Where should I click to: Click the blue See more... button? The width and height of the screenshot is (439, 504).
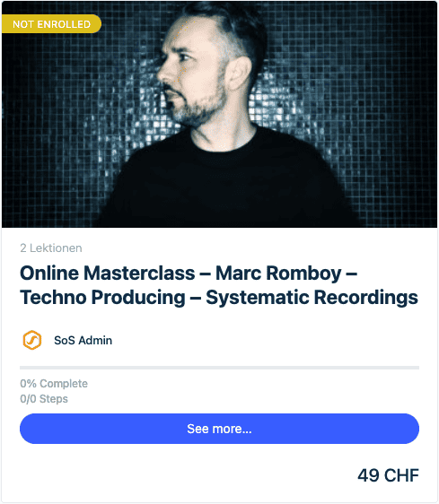click(x=219, y=429)
